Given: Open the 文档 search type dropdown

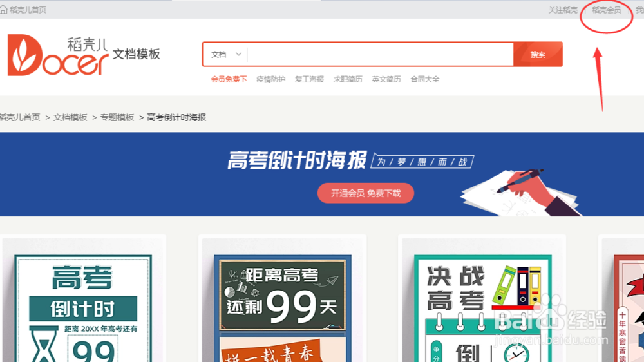Looking at the screenshot, I should pos(226,54).
